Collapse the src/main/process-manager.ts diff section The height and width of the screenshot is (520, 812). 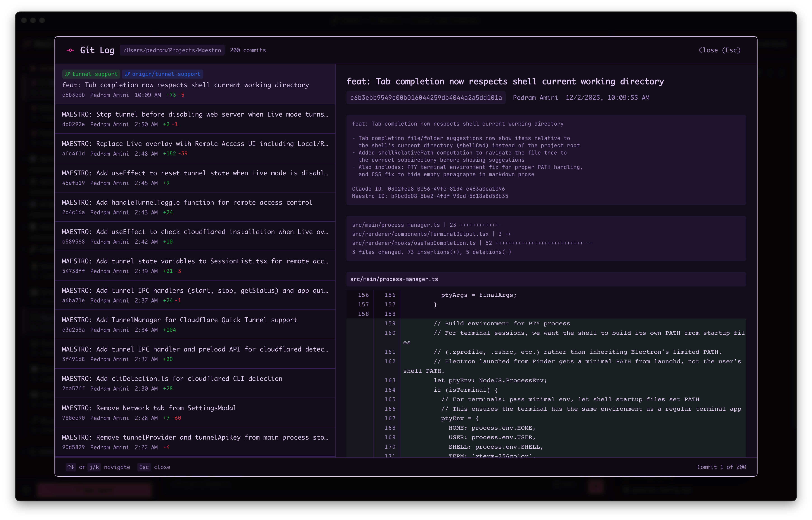[x=394, y=279]
